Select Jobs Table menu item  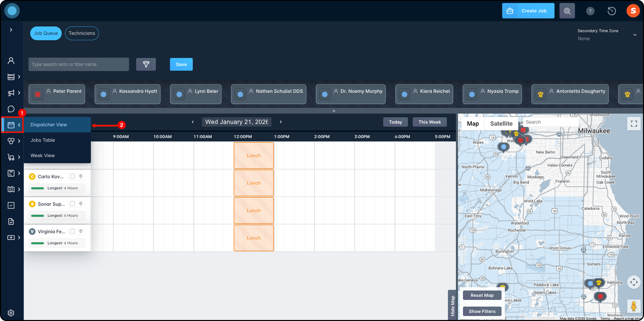tap(57, 140)
